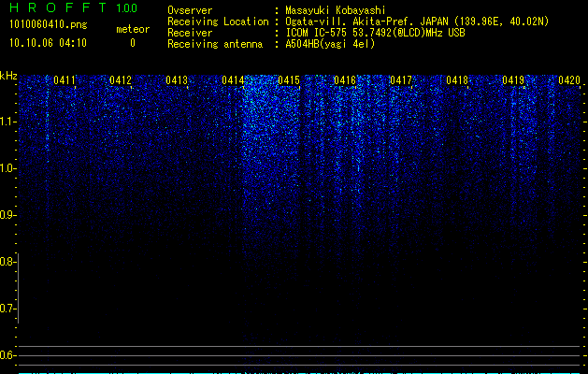Click the Ogata-vill. Akita-Pref. JAPAN location text
The height and width of the screenshot is (374, 588).
(x=417, y=22)
